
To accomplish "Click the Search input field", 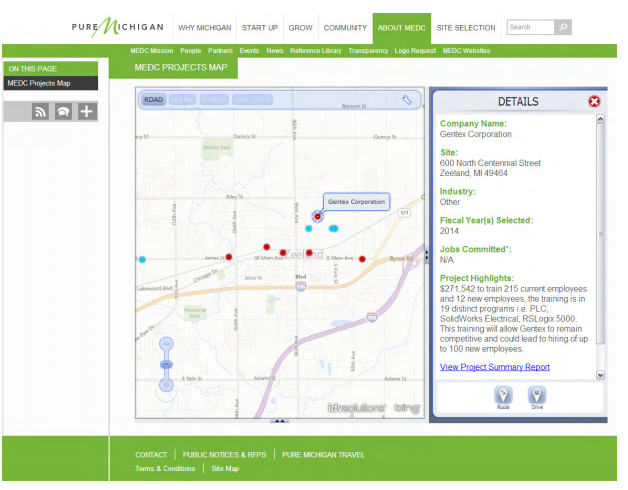I will click(x=531, y=27).
